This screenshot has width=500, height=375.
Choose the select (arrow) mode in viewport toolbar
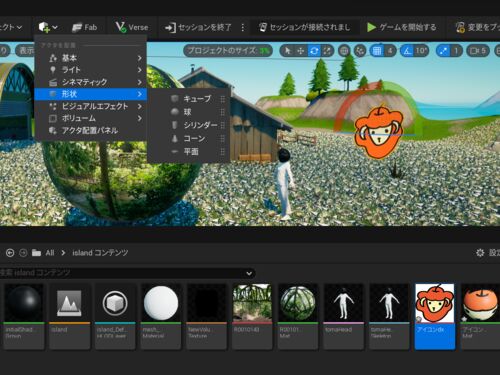(x=287, y=51)
